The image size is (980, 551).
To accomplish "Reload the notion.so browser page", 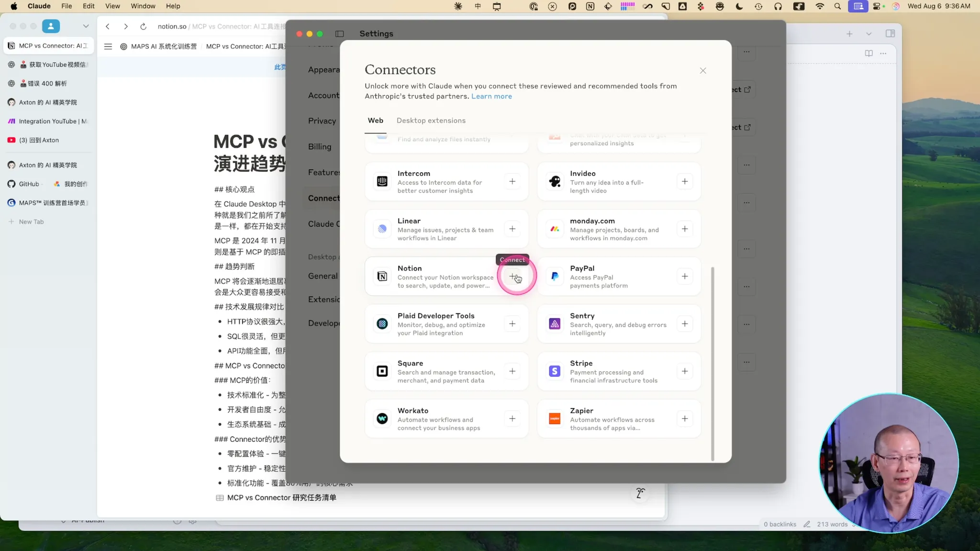I will [143, 26].
